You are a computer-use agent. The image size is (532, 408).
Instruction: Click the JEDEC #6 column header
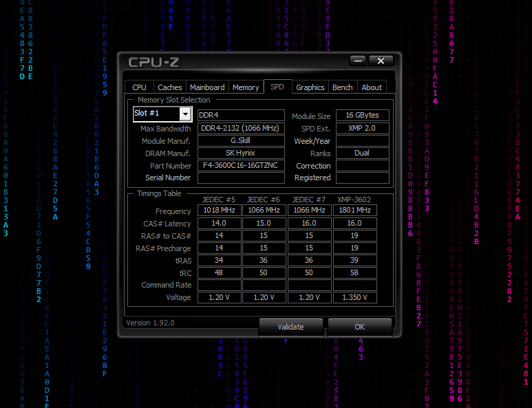pyautogui.click(x=264, y=200)
